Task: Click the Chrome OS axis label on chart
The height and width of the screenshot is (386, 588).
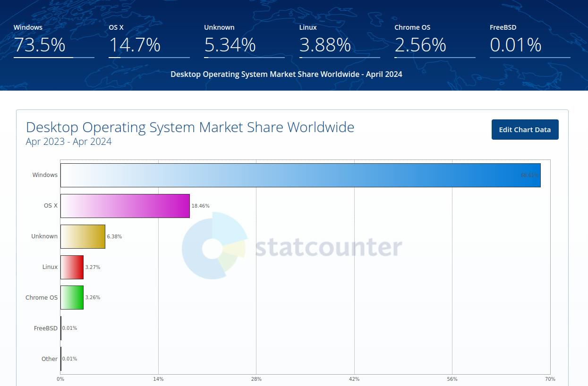Action: (x=42, y=298)
